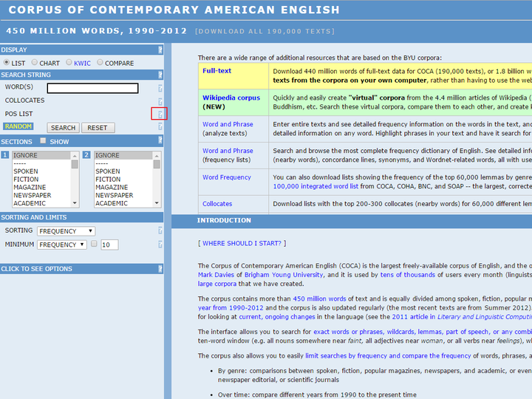Open the 450 million words link
Viewport: 532px width, 399px height.
coord(319,299)
